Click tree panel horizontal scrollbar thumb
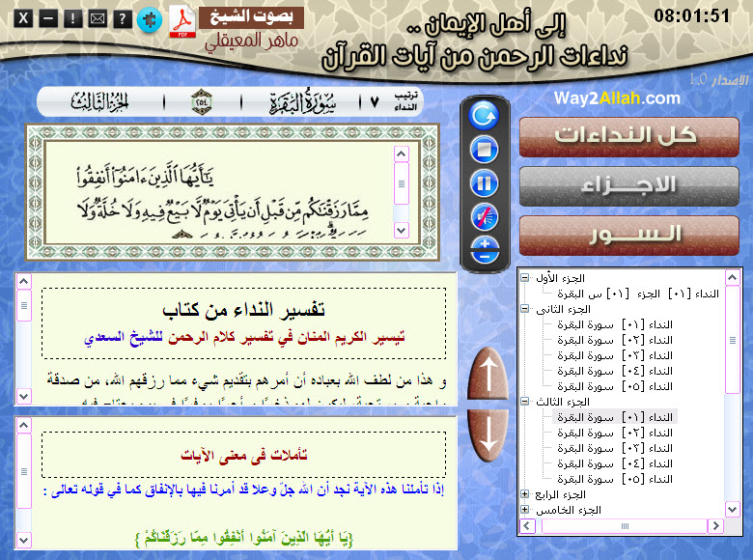The height and width of the screenshot is (560, 753). (625, 525)
